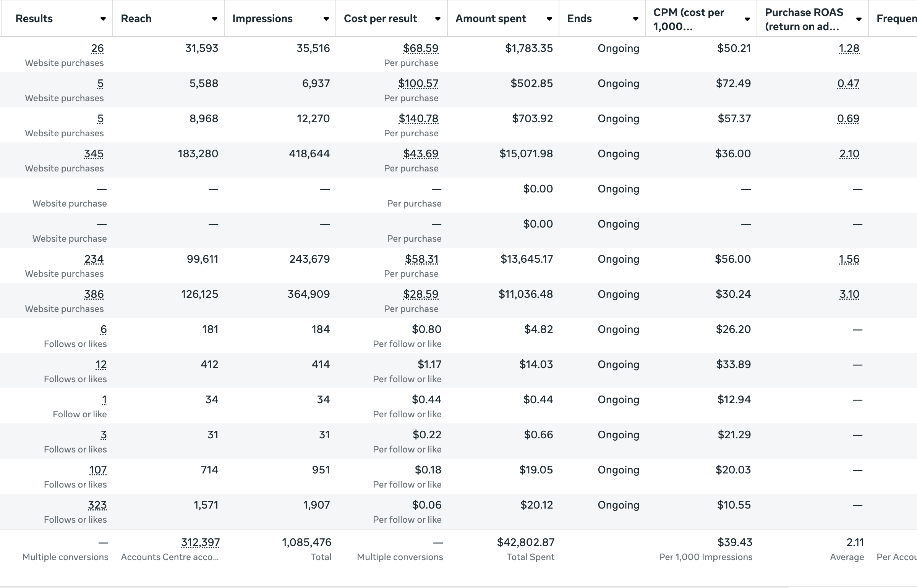Click the $100.57 cost per purchase
917x588 pixels.
pyautogui.click(x=418, y=84)
